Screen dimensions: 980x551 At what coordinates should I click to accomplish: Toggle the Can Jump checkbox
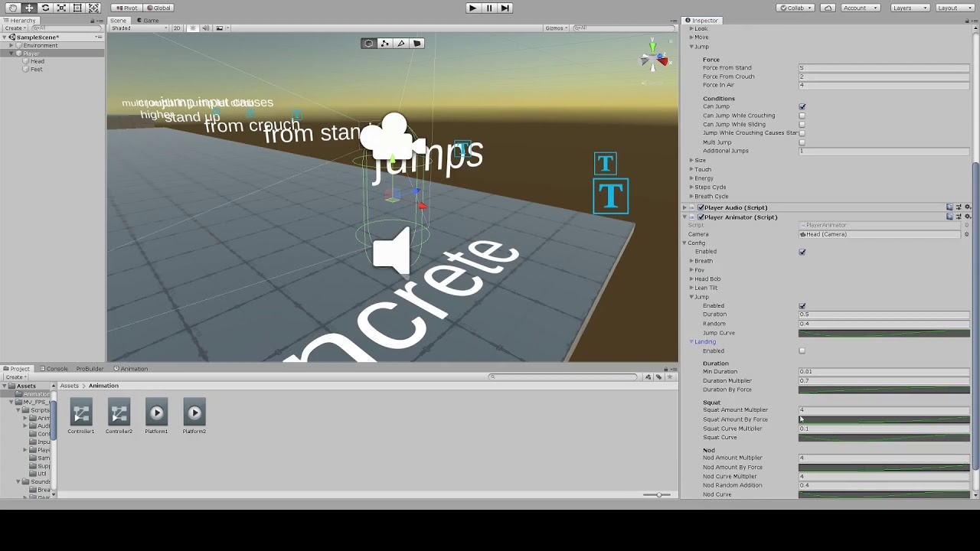802,107
